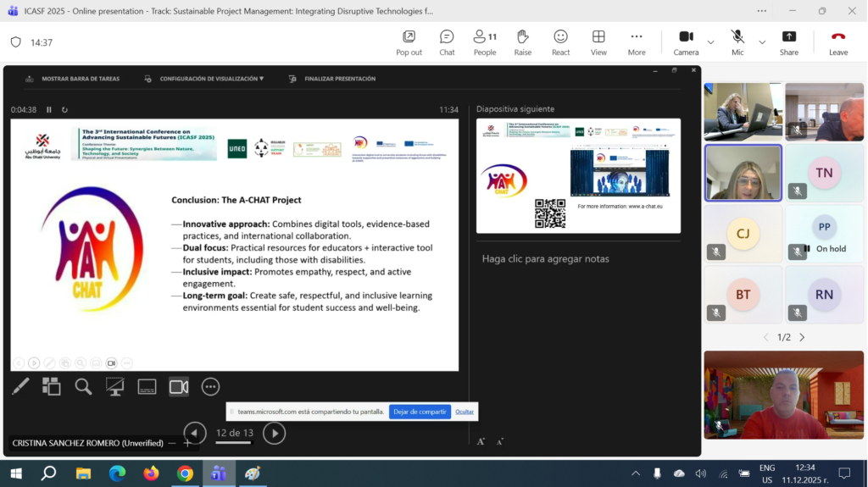Open the Chat panel
Viewport: 868px width, 487px height.
pos(447,42)
